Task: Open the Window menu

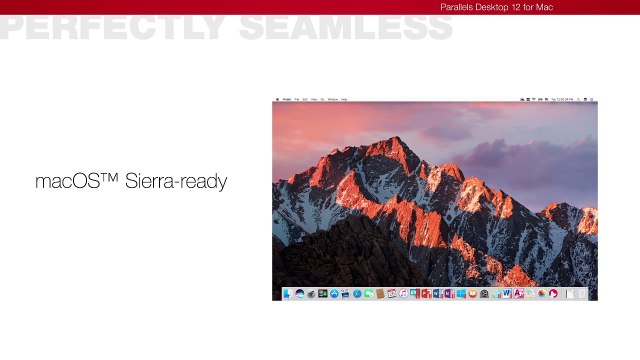Action: pyautogui.click(x=333, y=99)
